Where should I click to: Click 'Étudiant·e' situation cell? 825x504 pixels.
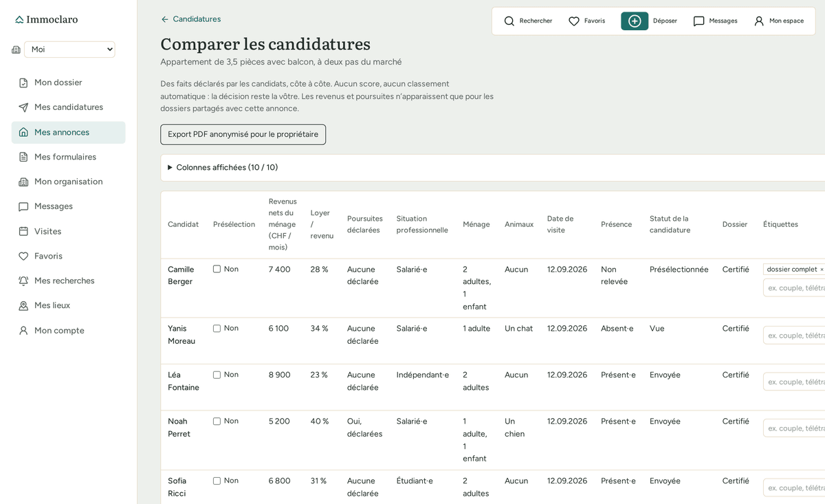tap(415, 481)
